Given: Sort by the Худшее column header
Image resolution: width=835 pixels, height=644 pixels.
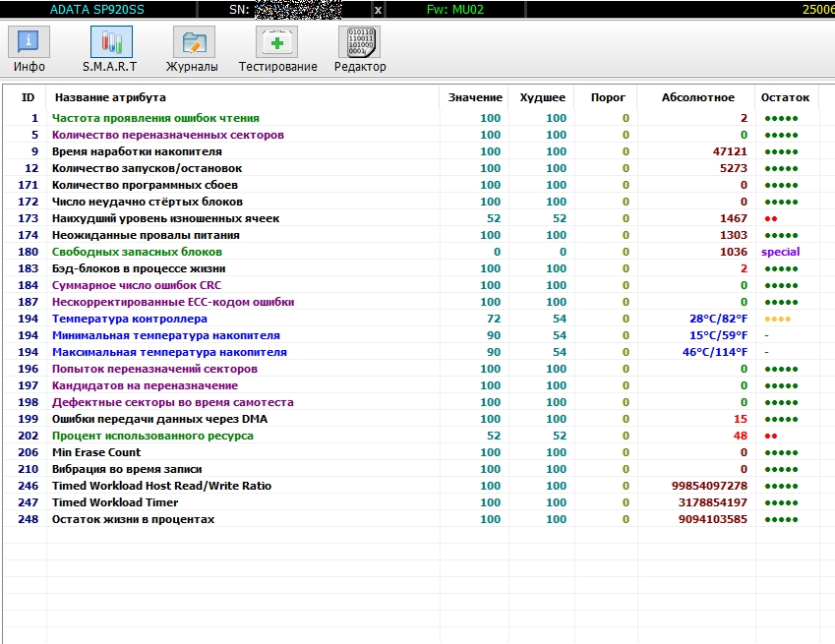Looking at the screenshot, I should click(542, 97).
